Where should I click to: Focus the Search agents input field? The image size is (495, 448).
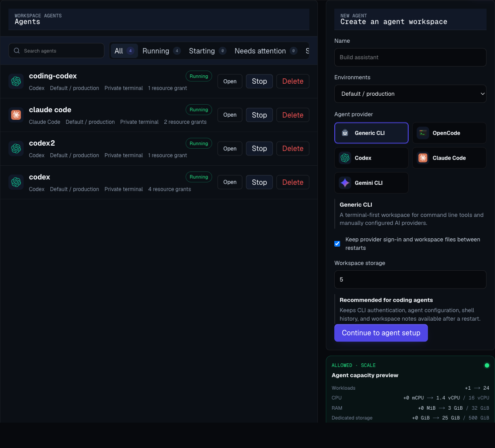click(x=56, y=51)
